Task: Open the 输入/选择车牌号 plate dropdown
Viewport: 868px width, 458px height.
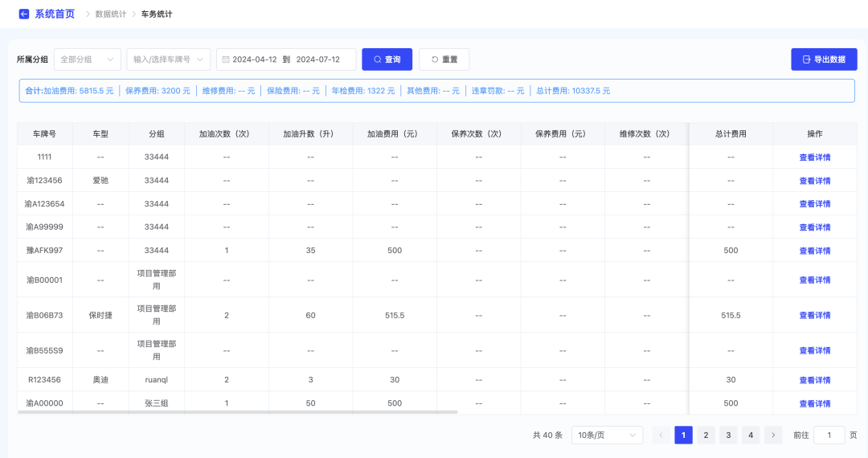Action: pos(168,59)
